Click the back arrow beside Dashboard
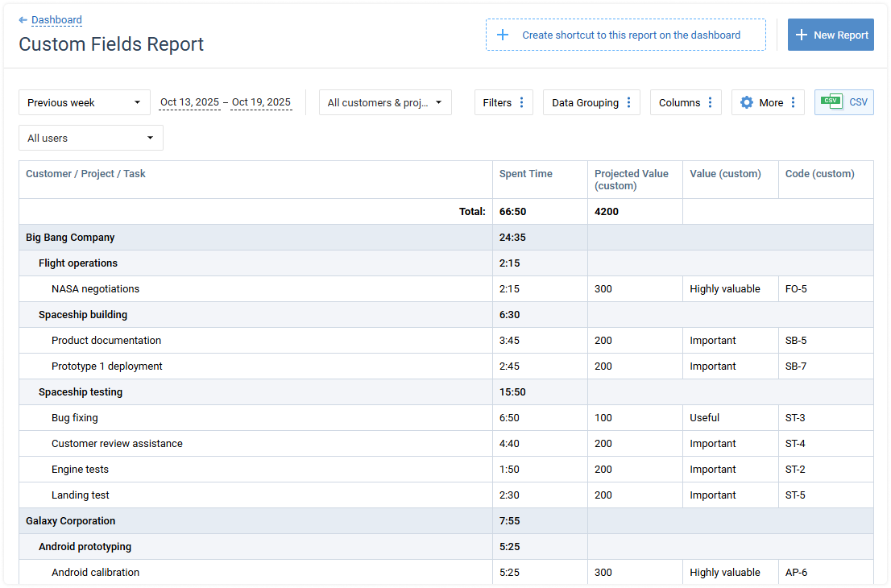Screen dimensions: 891x588 [x=23, y=19]
